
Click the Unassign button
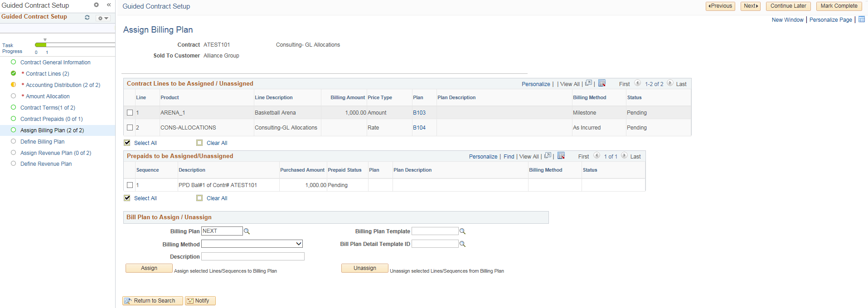tap(365, 268)
